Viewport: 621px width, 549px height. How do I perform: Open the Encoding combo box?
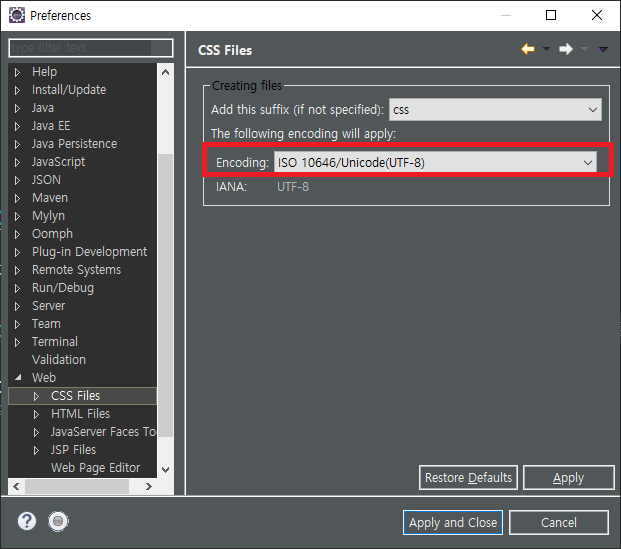click(x=435, y=162)
